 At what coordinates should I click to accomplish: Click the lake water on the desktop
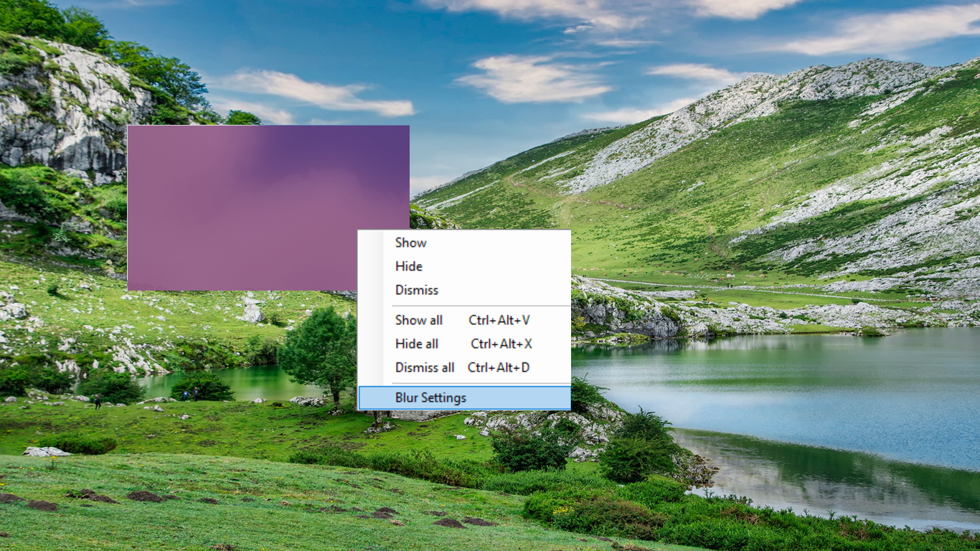tap(789, 387)
